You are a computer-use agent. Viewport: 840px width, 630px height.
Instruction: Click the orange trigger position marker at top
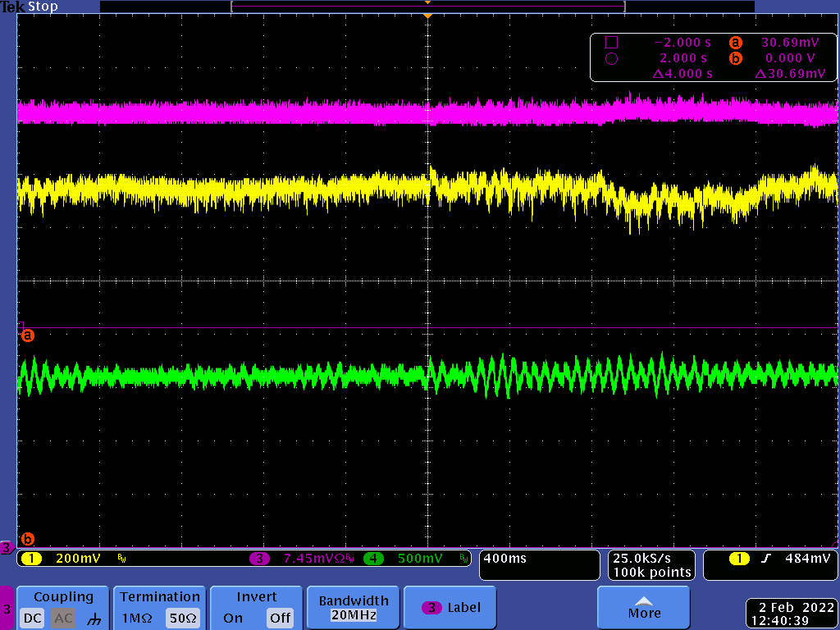click(427, 15)
